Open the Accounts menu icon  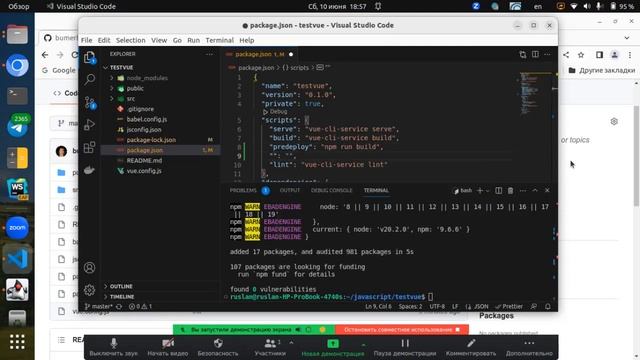[x=89, y=268]
